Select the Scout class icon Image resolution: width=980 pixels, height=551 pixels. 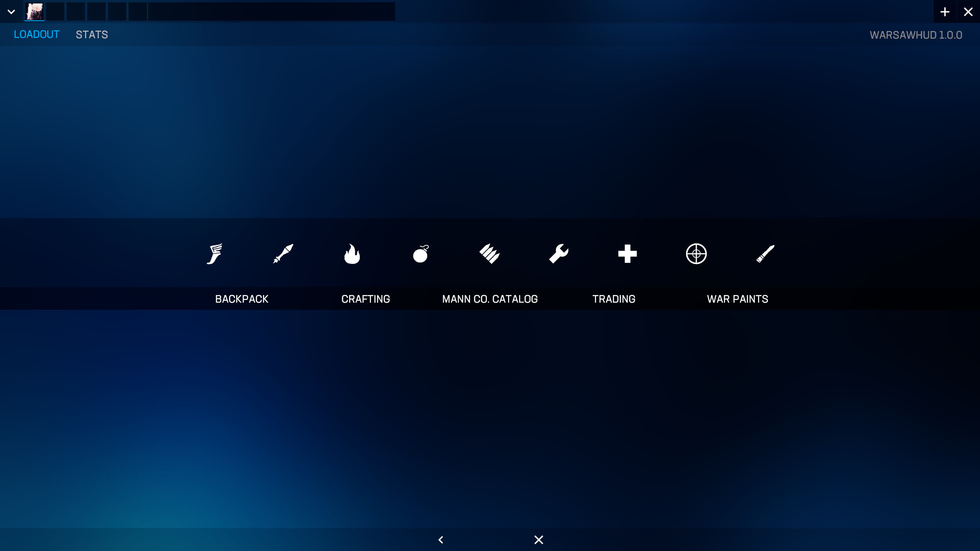(214, 254)
